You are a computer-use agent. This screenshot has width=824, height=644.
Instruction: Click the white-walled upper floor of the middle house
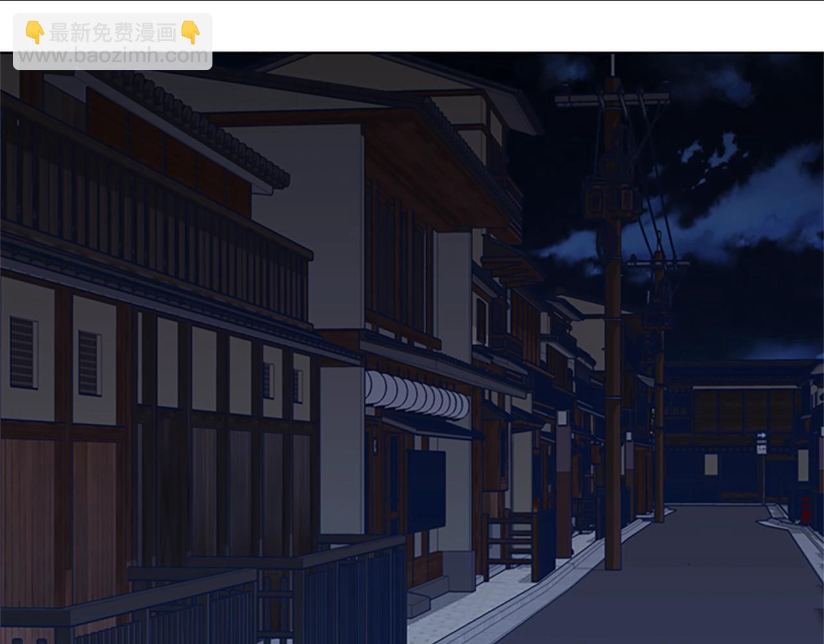[x=303, y=174]
